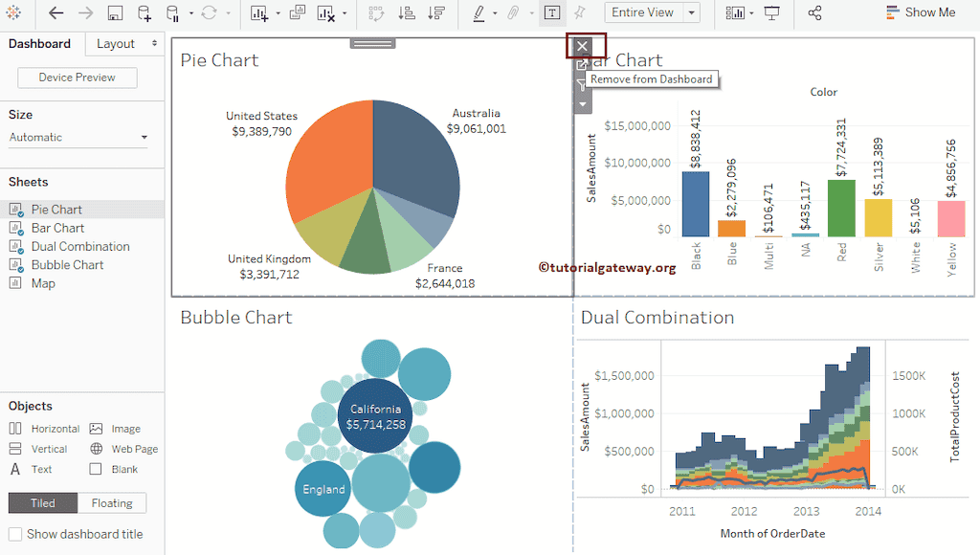Click the Use as Filter funnel icon
980x555 pixels.
[581, 84]
